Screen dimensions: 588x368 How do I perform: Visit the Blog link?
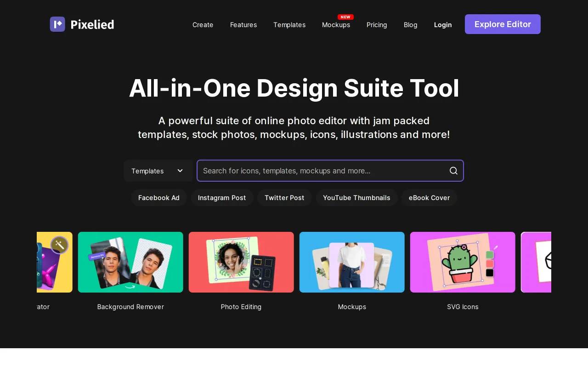(x=411, y=25)
